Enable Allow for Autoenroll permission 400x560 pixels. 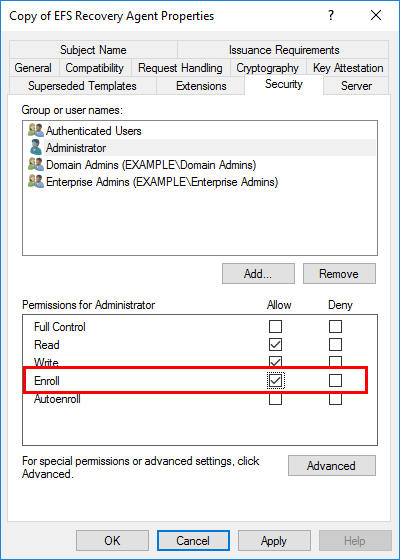pos(275,399)
